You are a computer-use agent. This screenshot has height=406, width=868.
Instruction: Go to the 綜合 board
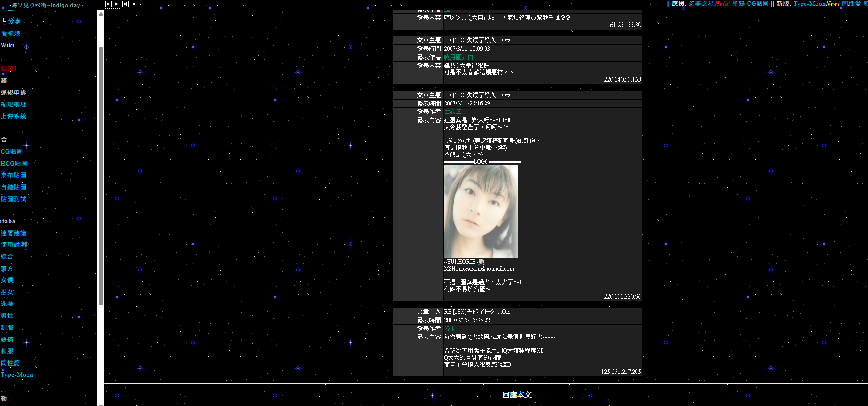pyautogui.click(x=7, y=257)
